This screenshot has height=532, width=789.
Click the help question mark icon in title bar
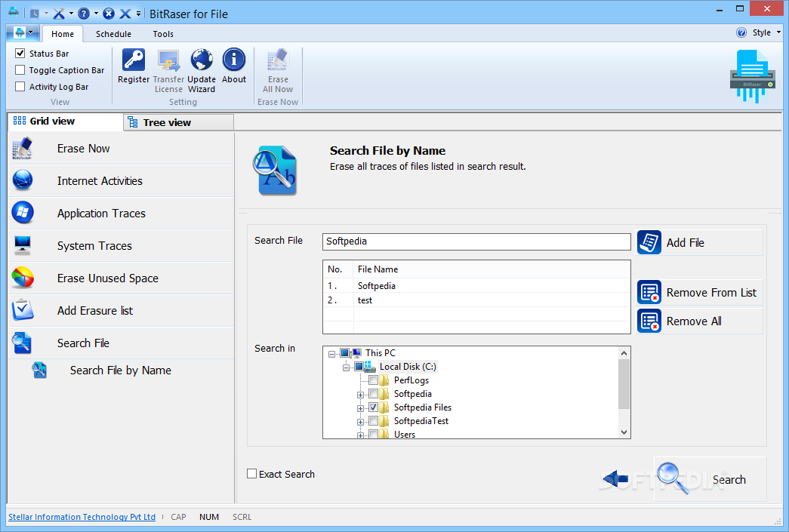(84, 14)
